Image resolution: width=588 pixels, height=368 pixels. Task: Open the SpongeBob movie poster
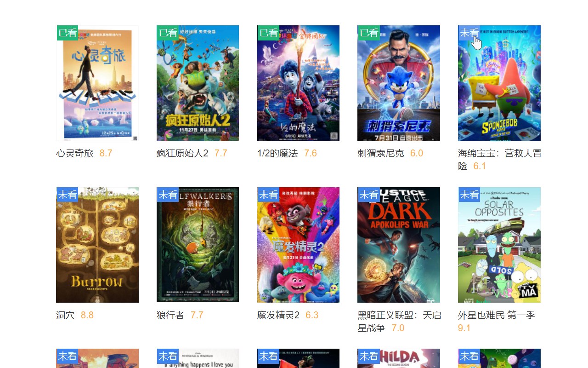[x=499, y=83]
